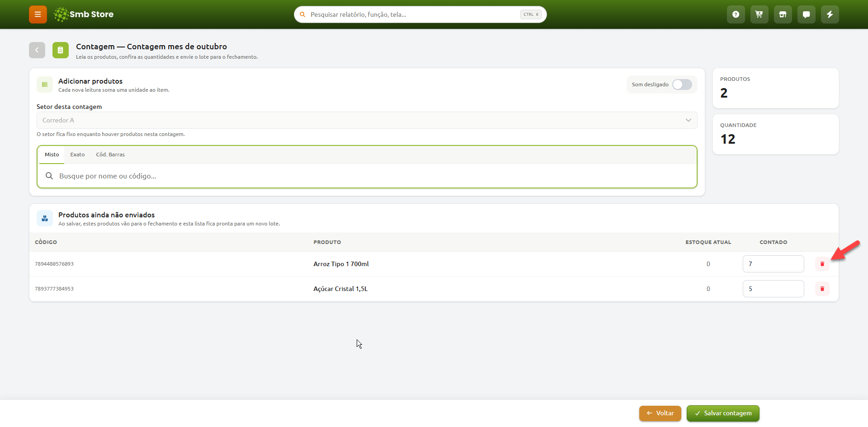Click the PRODUTO column header

[x=327, y=242]
